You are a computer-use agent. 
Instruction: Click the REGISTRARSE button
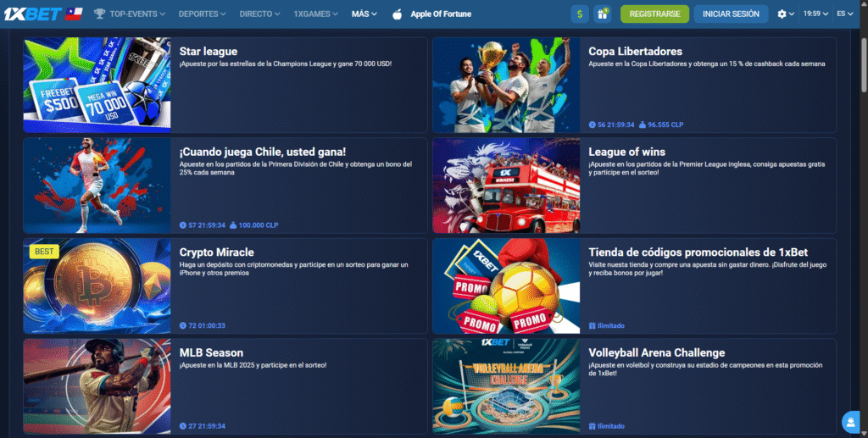(655, 14)
